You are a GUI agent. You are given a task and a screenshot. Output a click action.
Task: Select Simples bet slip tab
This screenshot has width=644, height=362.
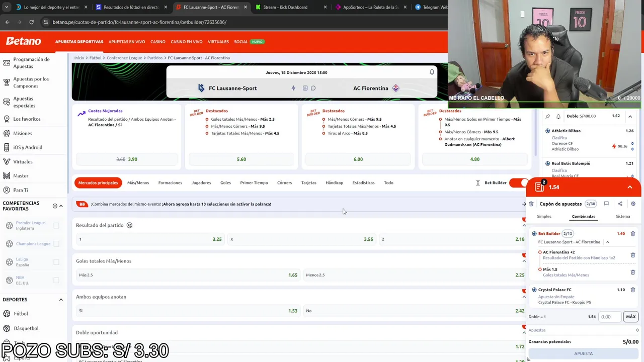point(544,216)
